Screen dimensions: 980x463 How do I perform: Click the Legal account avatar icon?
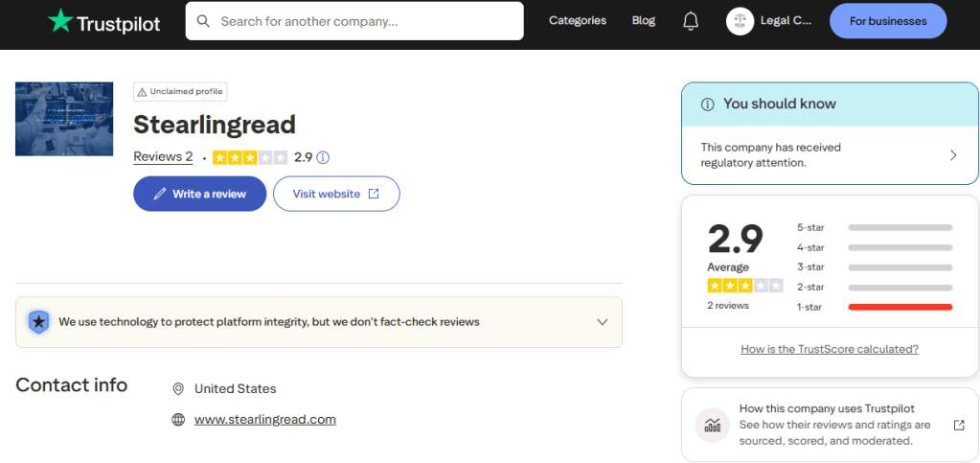pyautogui.click(x=740, y=21)
